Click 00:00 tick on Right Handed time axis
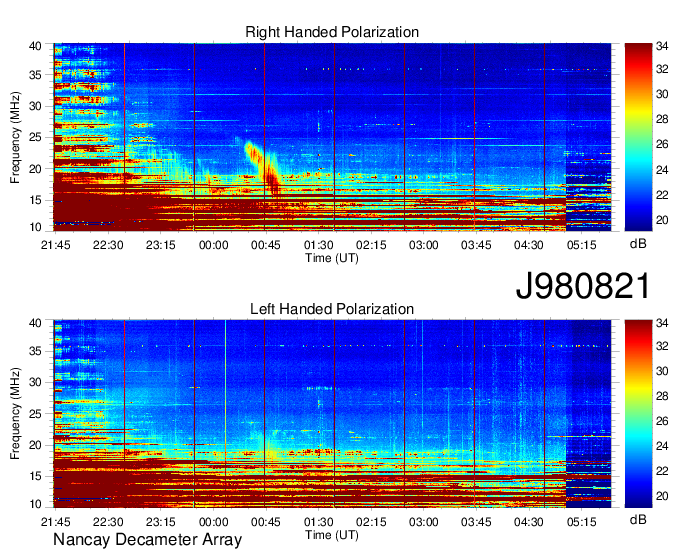Viewport: 680px width, 552px height. pos(213,245)
